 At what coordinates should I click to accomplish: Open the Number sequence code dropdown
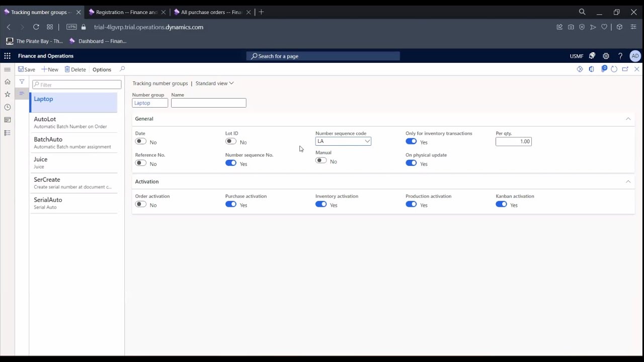pyautogui.click(x=367, y=141)
